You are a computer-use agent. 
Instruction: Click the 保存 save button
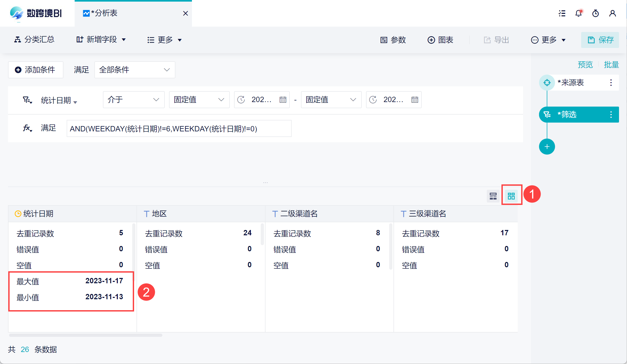coord(600,40)
